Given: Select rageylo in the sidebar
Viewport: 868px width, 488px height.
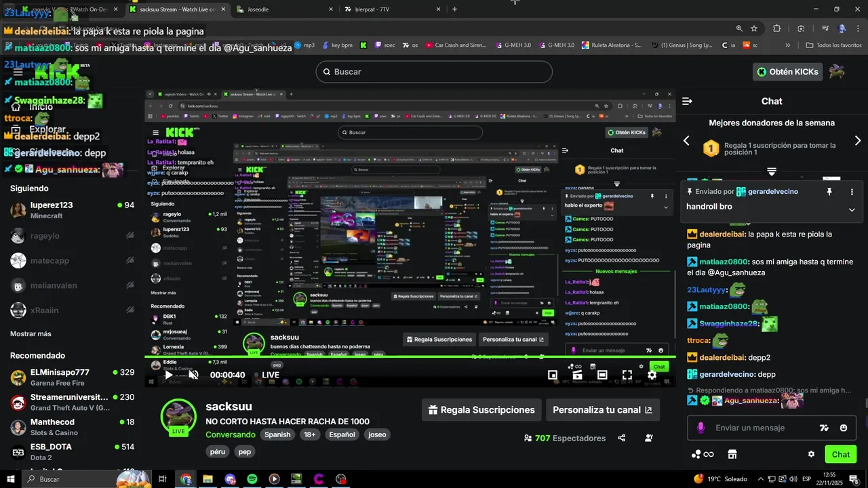Looking at the screenshot, I should [73, 235].
